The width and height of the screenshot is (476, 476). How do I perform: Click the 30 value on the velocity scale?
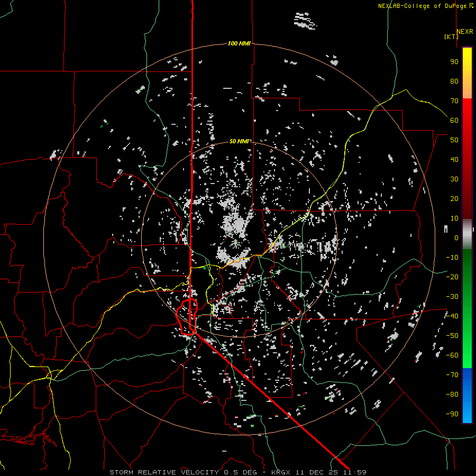click(x=454, y=179)
